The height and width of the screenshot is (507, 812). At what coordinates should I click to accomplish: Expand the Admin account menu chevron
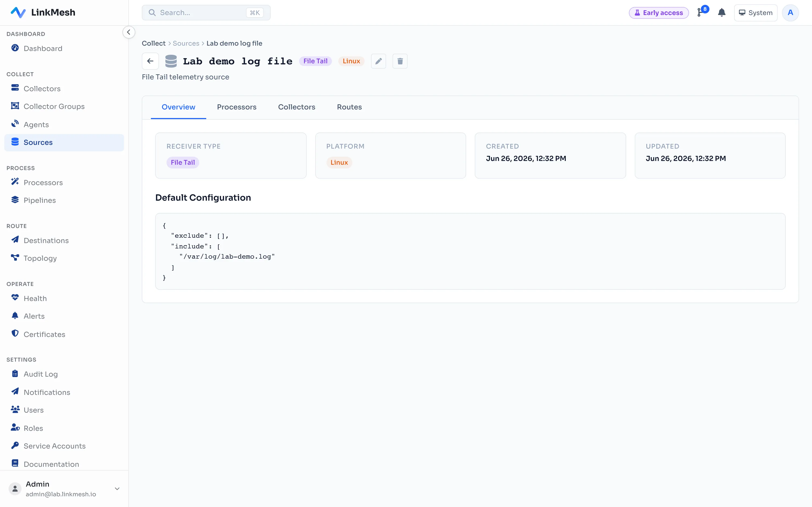117,488
